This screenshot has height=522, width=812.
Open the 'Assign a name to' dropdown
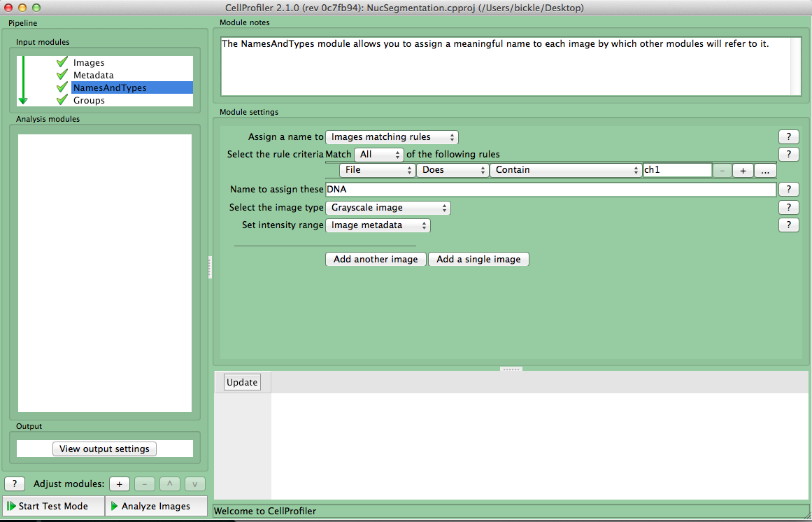point(392,137)
